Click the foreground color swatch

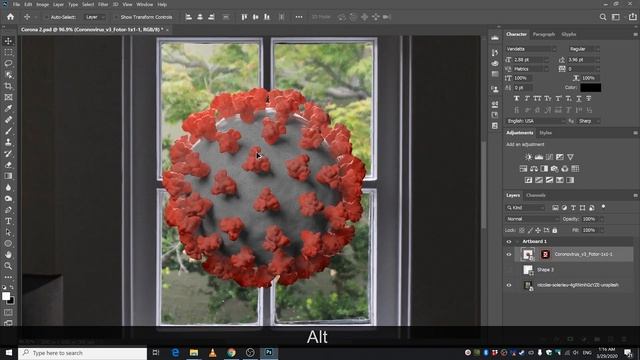click(6, 296)
